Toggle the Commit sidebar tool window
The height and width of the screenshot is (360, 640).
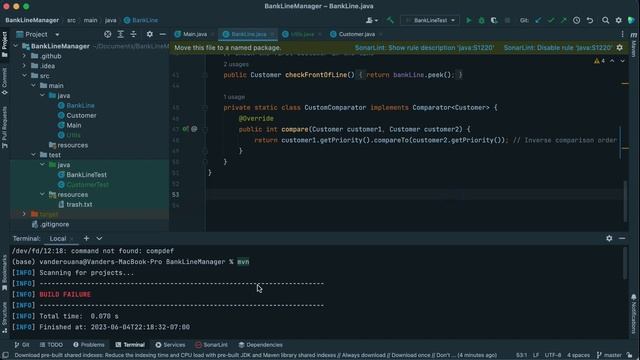4,82
